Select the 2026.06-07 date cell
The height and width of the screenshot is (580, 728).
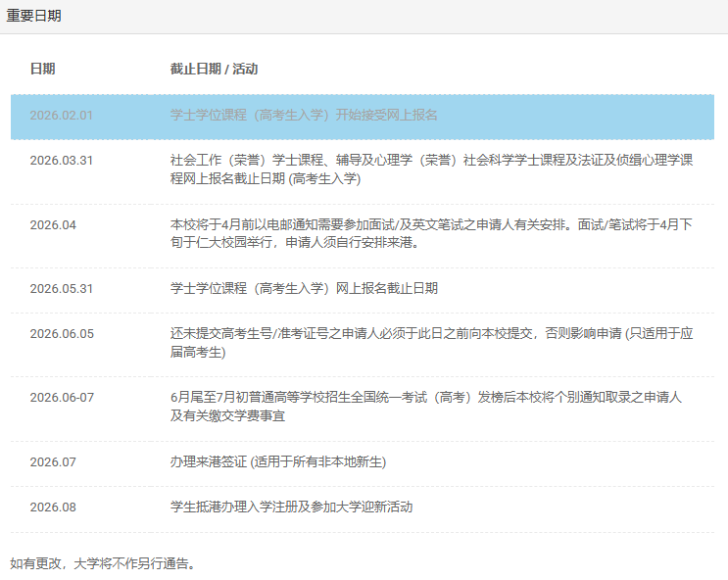point(61,398)
